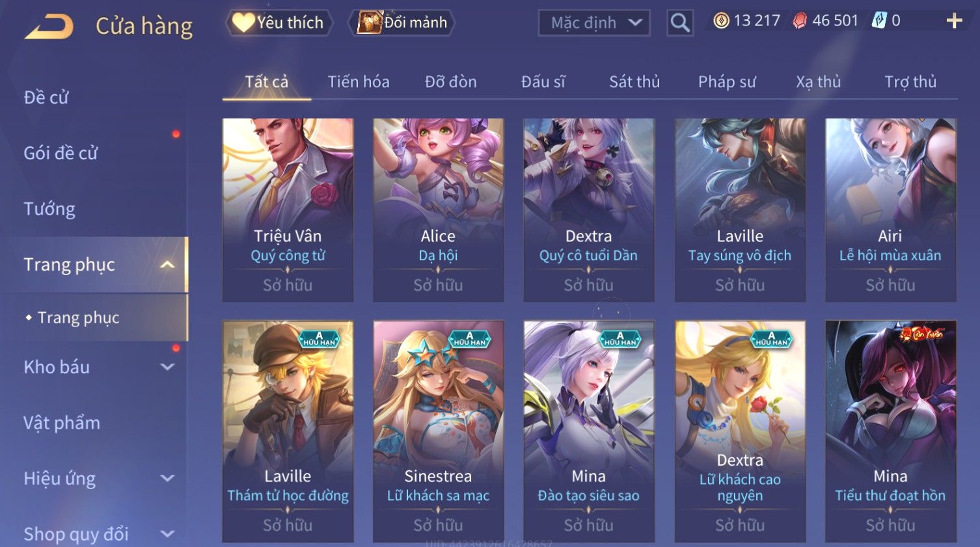980x547 pixels.
Task: Expand the Shop quy đổi section
Action: click(167, 534)
